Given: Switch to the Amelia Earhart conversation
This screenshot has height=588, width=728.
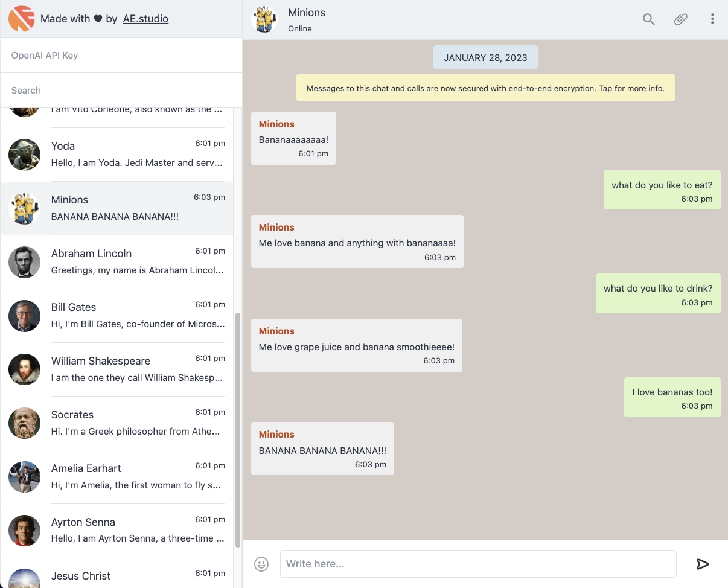Looking at the screenshot, I should click(138, 477).
